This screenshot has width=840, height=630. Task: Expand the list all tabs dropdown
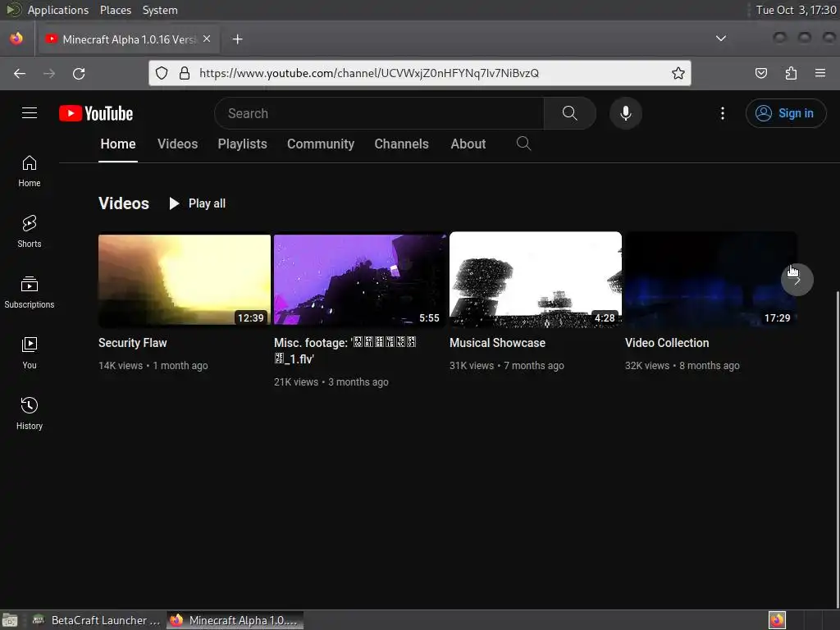[x=721, y=39]
